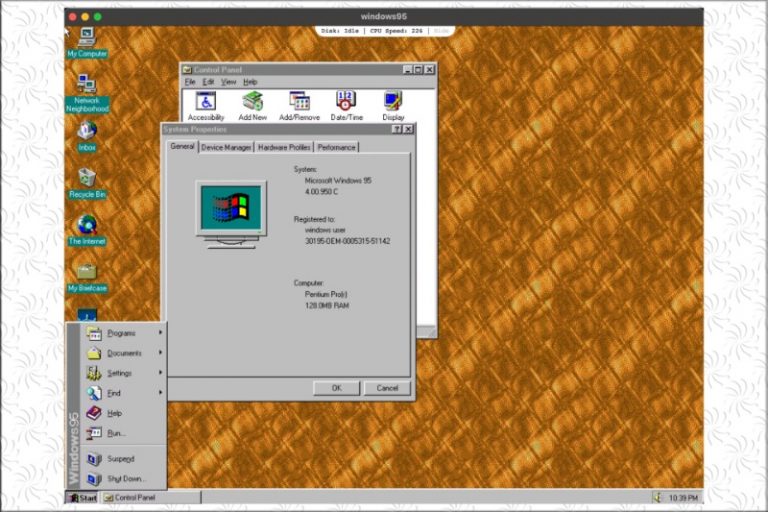This screenshot has width=768, height=512.
Task: Click the Control Panel title bar folder icon
Action: (187, 70)
